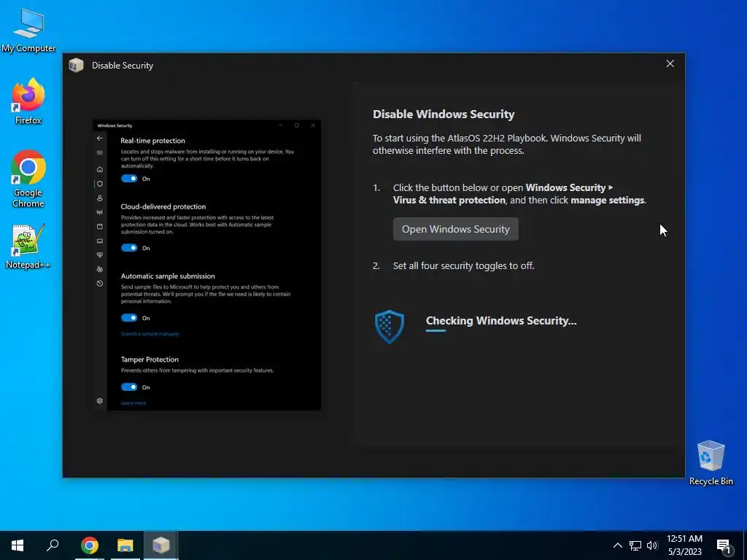Click the blue shield icon beside Checking Windows Security
This screenshot has width=747, height=560.
[x=390, y=327]
